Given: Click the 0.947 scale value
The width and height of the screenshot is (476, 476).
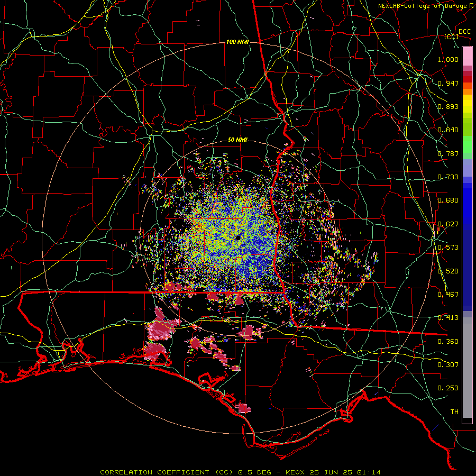Looking at the screenshot, I should coord(448,83).
